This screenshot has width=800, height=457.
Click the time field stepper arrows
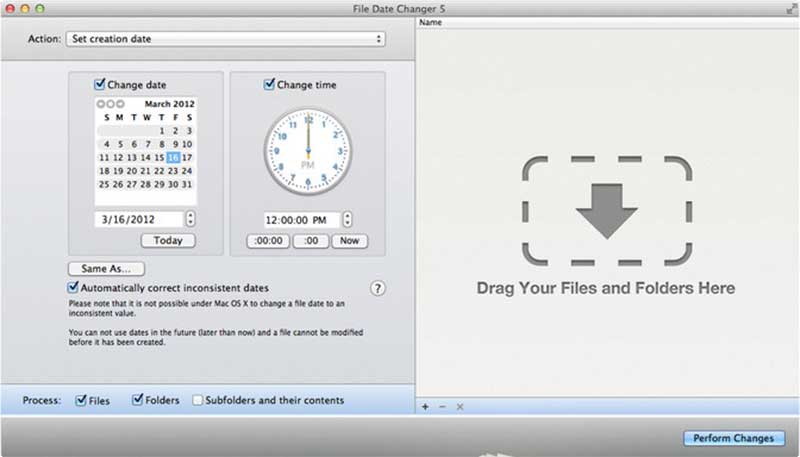click(347, 219)
